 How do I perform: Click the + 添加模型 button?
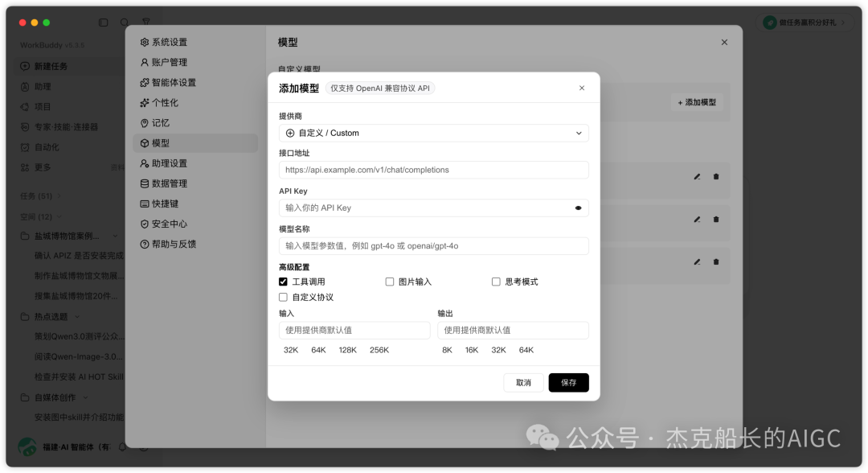pyautogui.click(x=697, y=102)
